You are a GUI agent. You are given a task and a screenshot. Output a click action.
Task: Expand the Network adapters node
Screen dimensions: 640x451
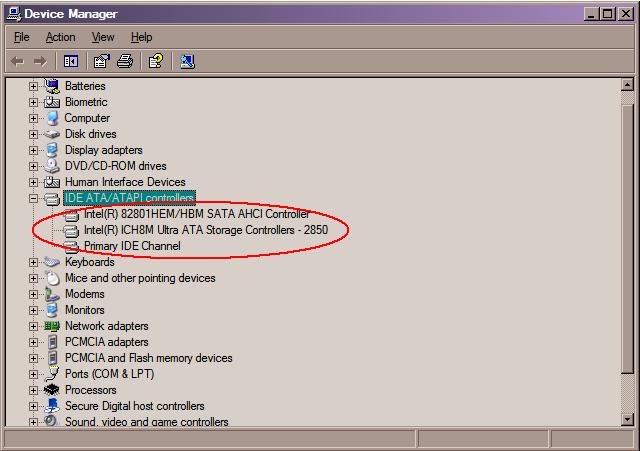tap(33, 326)
